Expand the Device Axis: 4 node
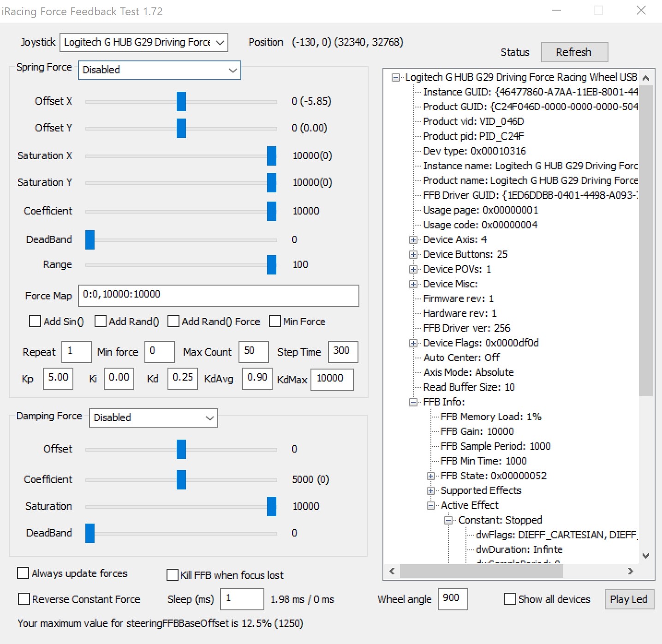 (413, 240)
